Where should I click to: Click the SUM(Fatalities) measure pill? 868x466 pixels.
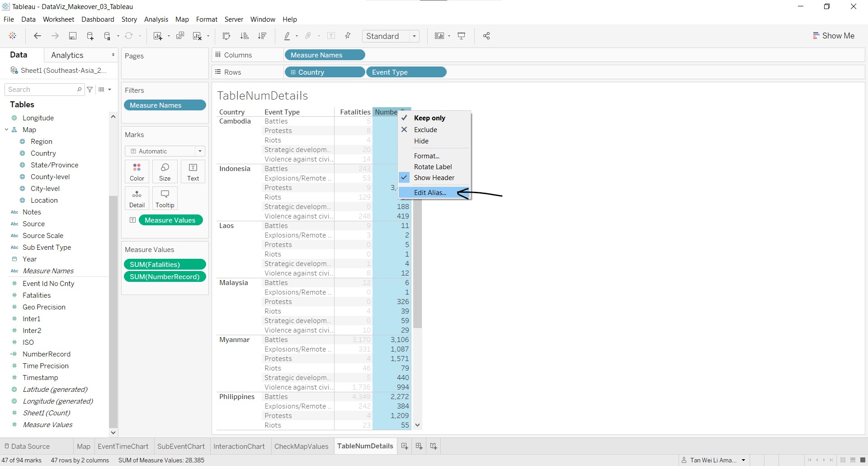(x=165, y=265)
